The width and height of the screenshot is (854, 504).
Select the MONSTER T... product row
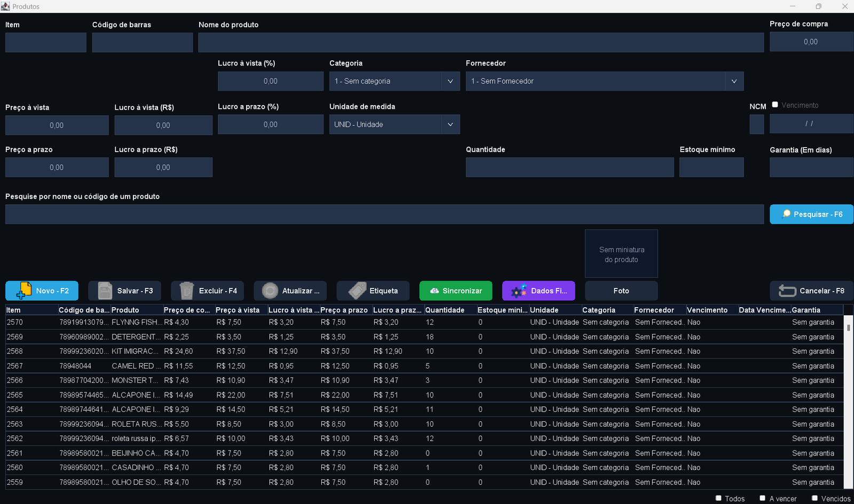point(424,380)
